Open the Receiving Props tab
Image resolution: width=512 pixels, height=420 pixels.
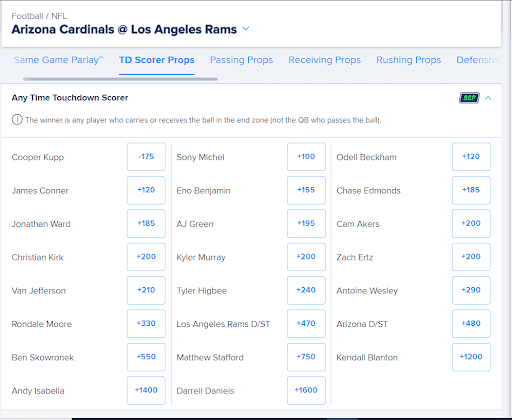(324, 60)
